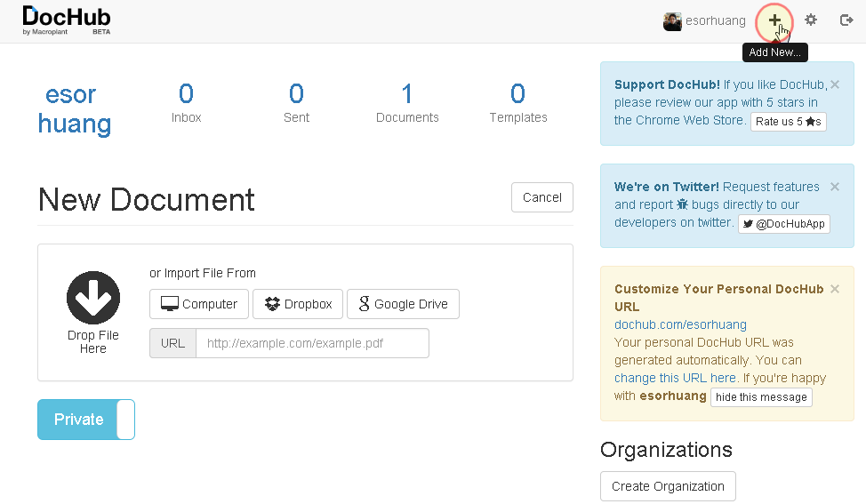Click the Create Organization button

(668, 486)
